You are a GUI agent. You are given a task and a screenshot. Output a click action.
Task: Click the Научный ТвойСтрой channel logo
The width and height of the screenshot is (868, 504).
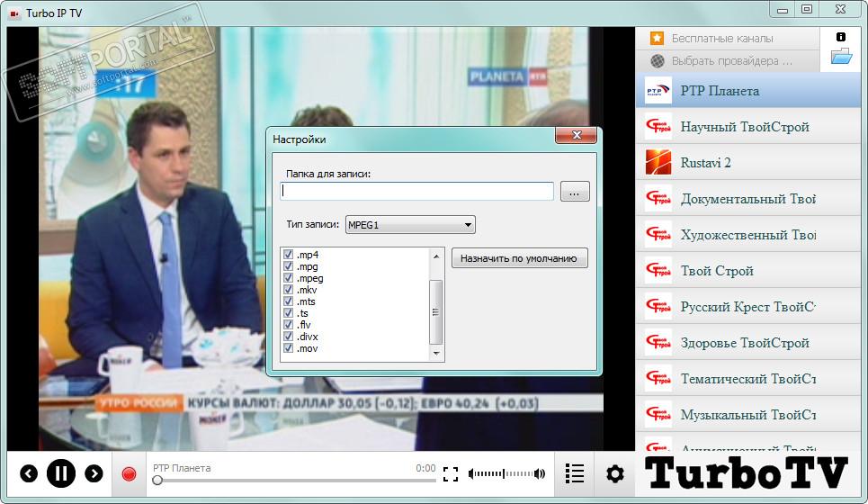658,126
